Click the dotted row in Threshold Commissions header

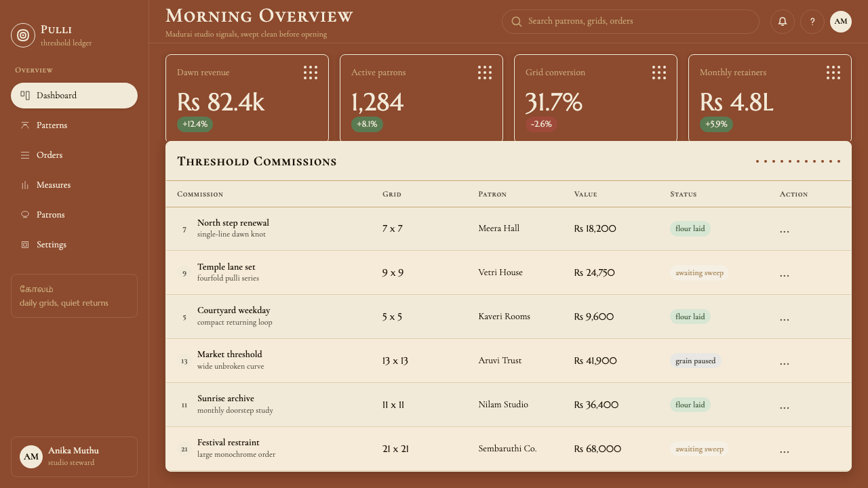point(798,161)
